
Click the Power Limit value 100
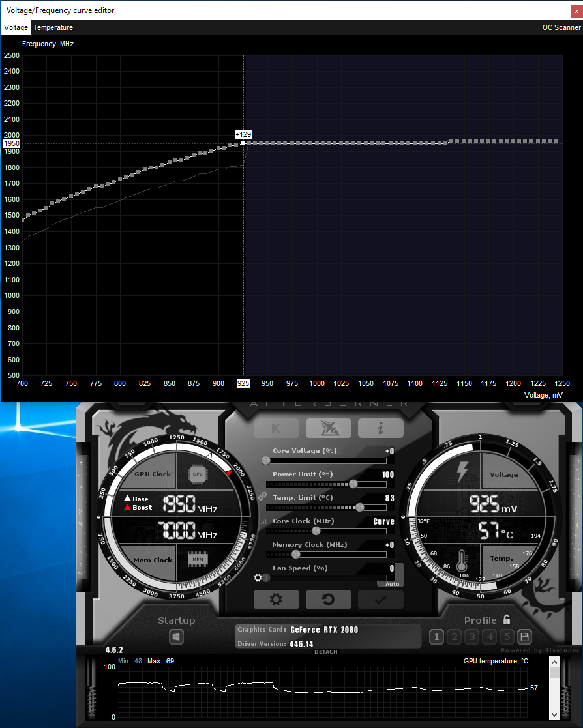(x=388, y=474)
